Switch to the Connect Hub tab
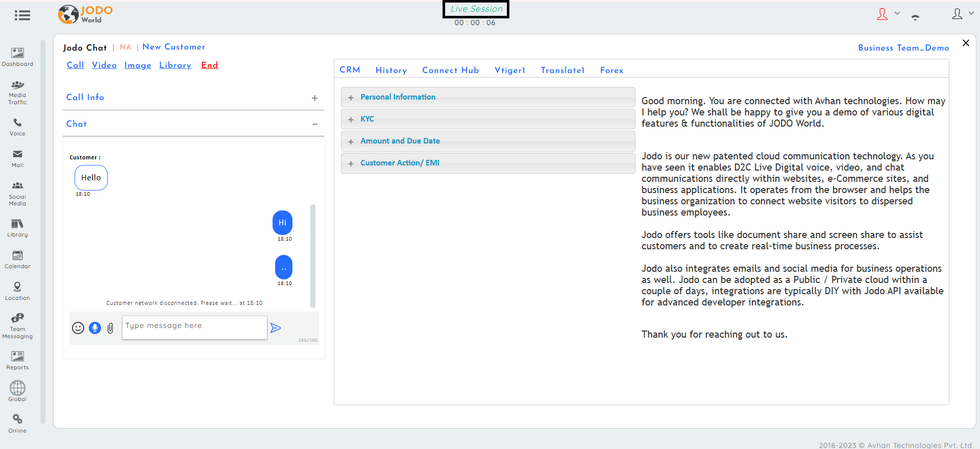The height and width of the screenshot is (449, 980). (451, 70)
